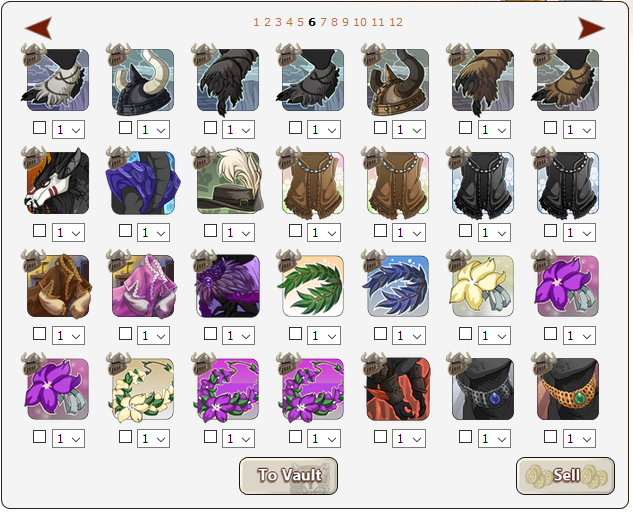The width and height of the screenshot is (633, 513).
Task: Click the Sell button
Action: pyautogui.click(x=565, y=475)
